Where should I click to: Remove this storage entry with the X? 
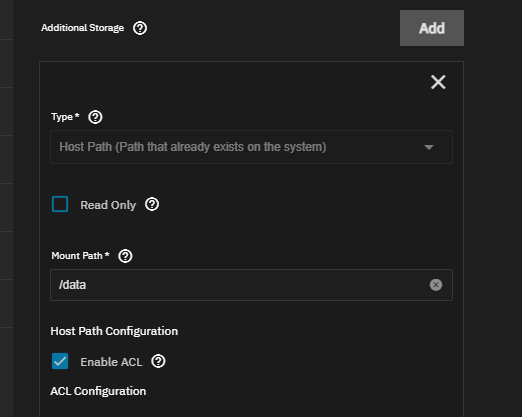click(x=438, y=82)
